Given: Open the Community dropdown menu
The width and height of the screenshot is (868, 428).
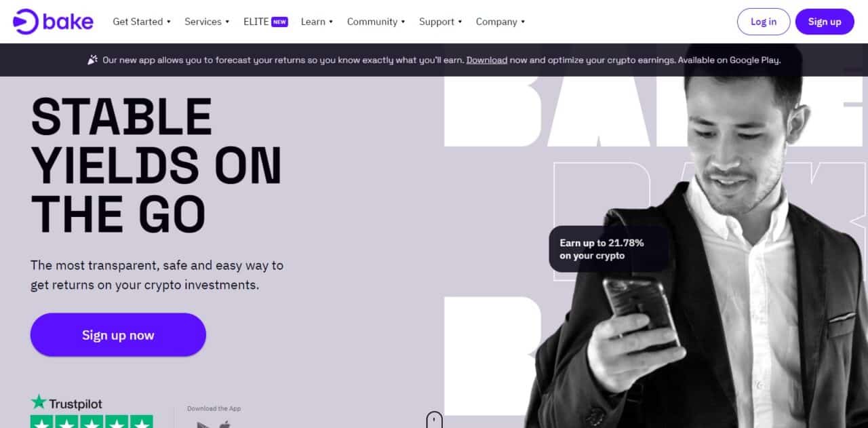Looking at the screenshot, I should [376, 22].
